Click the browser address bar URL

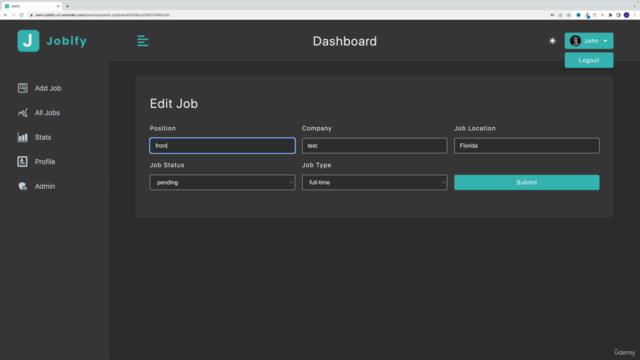point(102,15)
